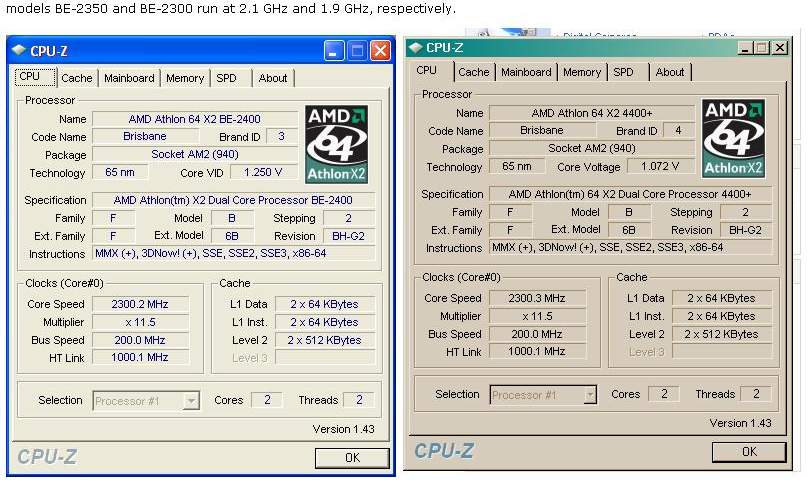Click Technology '65 nm' in left window
This screenshot has width=810, height=486.
coord(120,172)
